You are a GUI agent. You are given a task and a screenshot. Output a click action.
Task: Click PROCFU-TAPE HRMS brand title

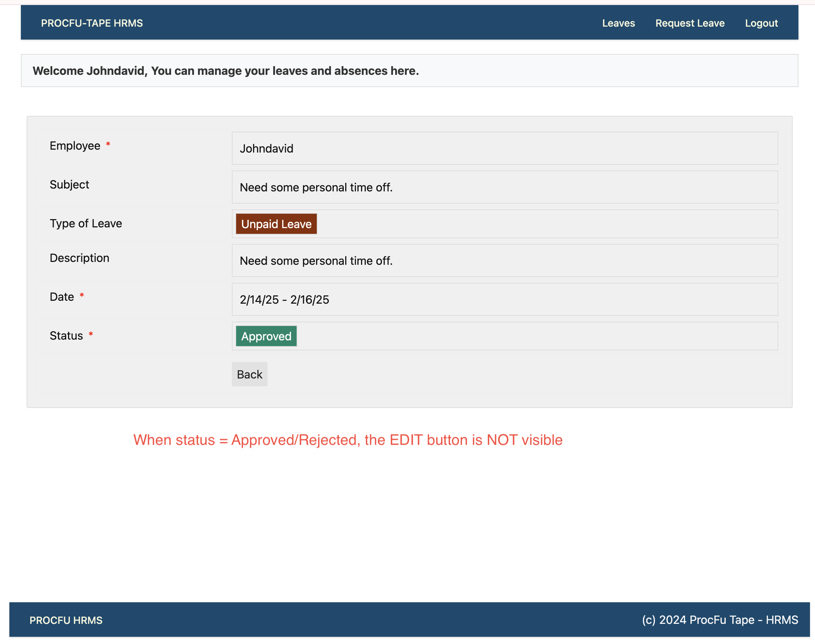point(92,23)
